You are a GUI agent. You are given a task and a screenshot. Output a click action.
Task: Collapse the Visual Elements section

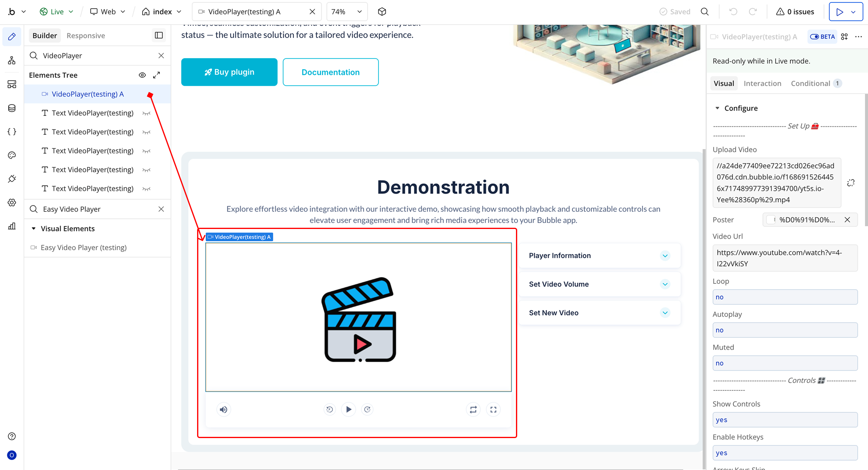tap(34, 229)
